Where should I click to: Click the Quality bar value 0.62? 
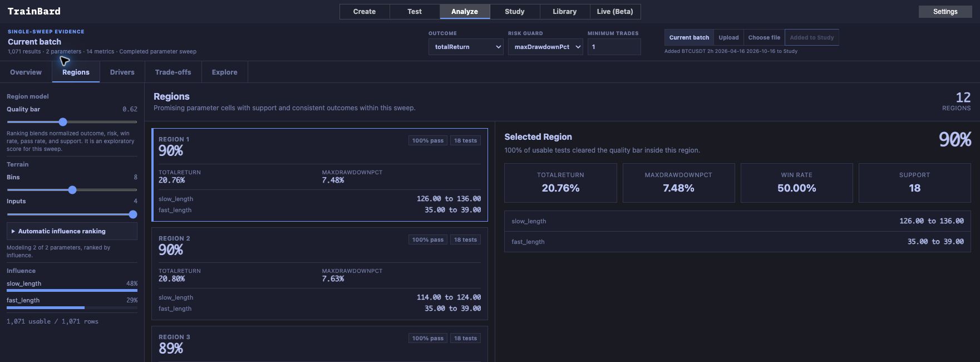(x=130, y=110)
